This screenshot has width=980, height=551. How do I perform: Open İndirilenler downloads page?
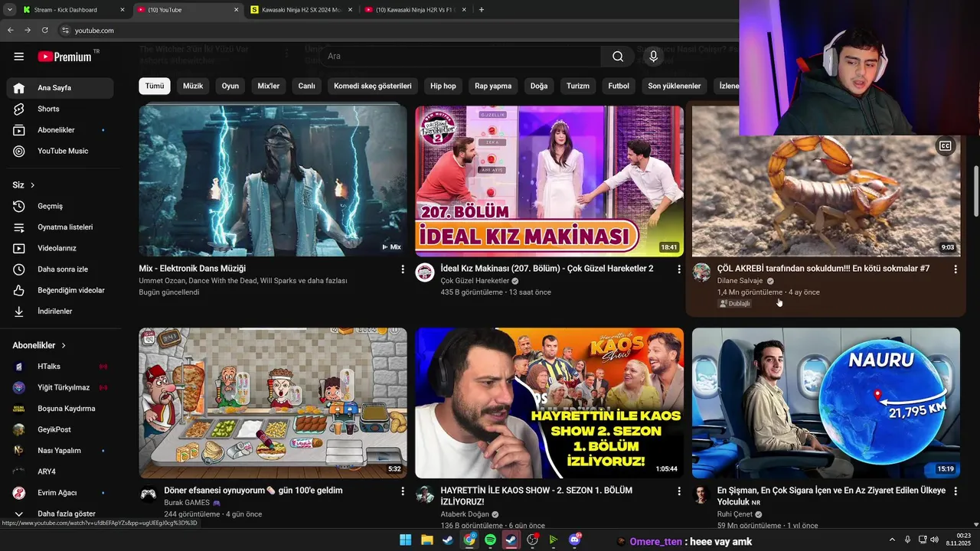point(60,311)
